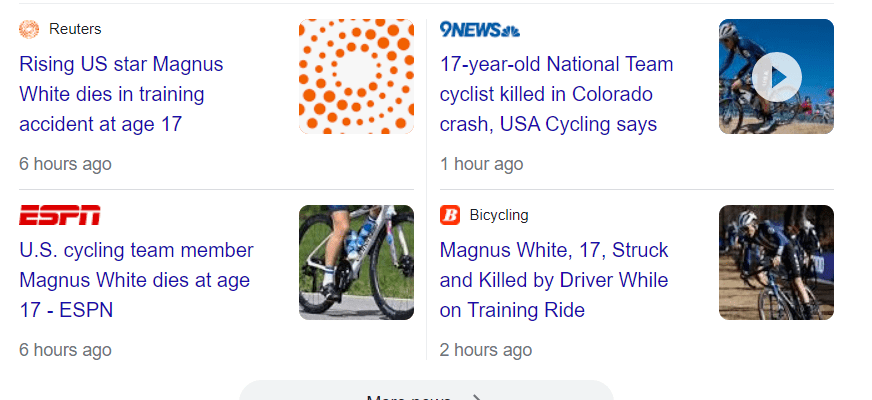Click '6 hours ago' under Reuters story
The width and height of the screenshot is (872, 400).
coord(65,164)
